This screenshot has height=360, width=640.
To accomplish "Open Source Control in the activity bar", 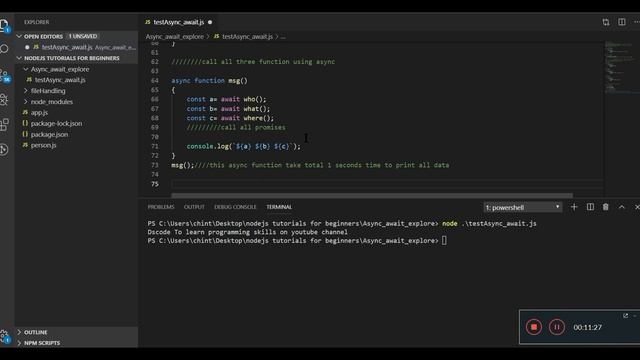I will (4, 75).
